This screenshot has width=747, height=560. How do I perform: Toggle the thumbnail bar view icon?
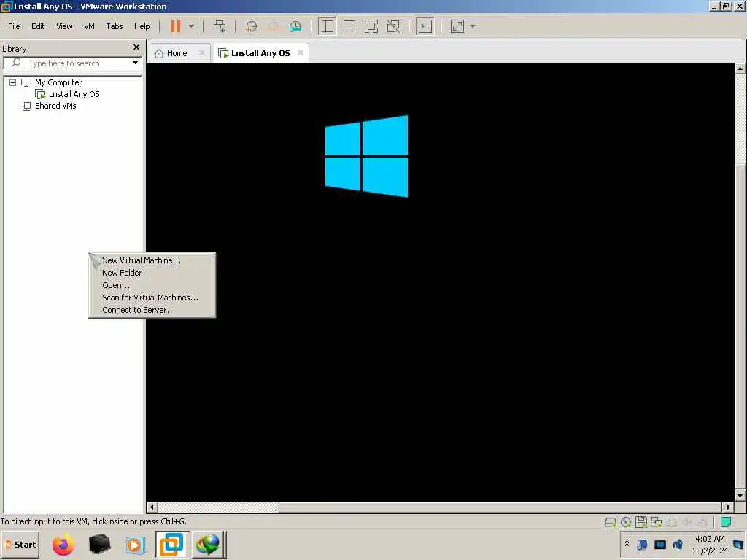coord(349,26)
